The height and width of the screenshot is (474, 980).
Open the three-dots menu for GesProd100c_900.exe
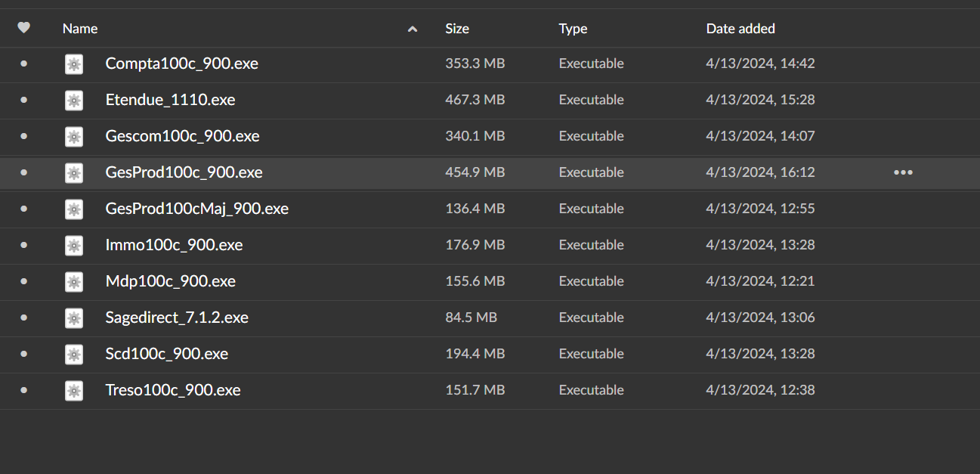tap(903, 172)
